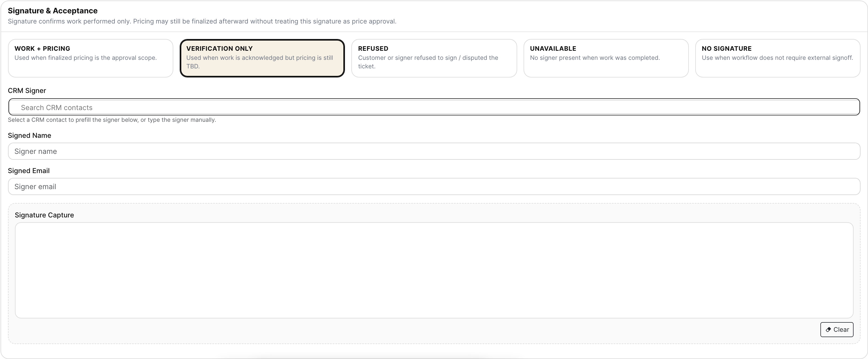Click into the Signer email input

pyautogui.click(x=434, y=186)
